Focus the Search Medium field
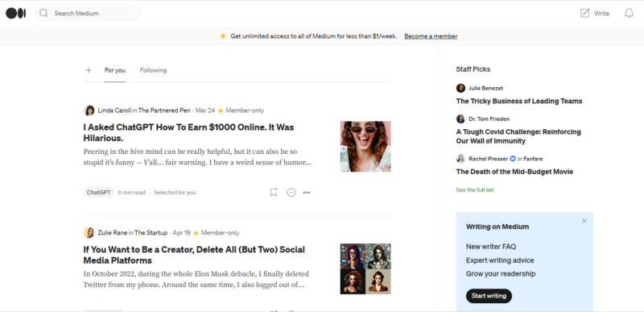This screenshot has width=644, height=312. [x=87, y=13]
